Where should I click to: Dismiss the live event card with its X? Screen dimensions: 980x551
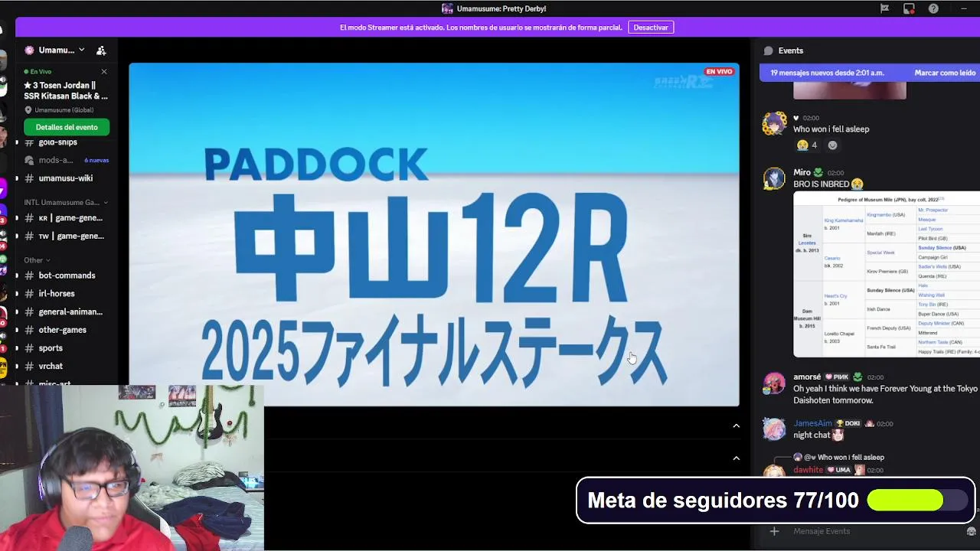104,72
